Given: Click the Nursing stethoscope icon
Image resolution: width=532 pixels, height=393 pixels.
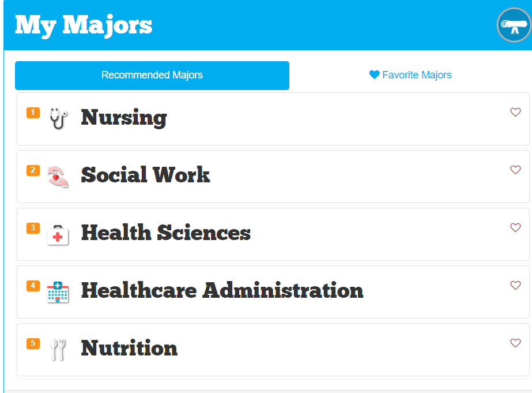Looking at the screenshot, I should pos(58,118).
